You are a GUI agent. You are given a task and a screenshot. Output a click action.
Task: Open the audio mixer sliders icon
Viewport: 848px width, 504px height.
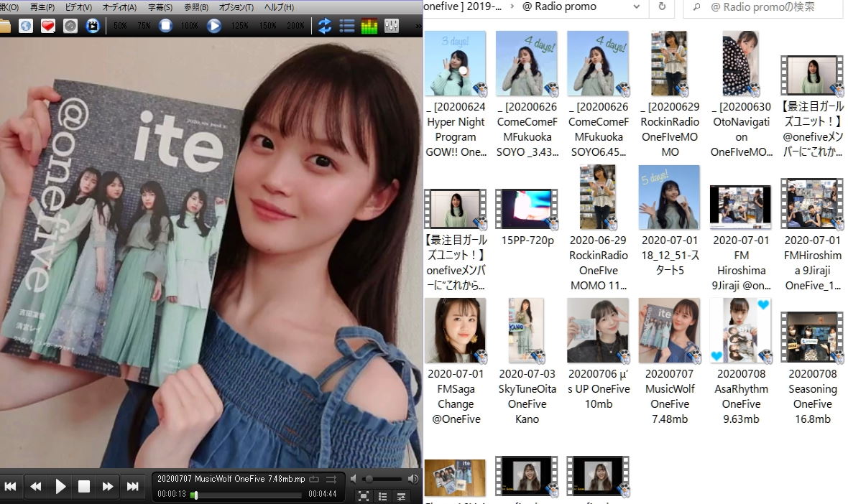(x=392, y=27)
